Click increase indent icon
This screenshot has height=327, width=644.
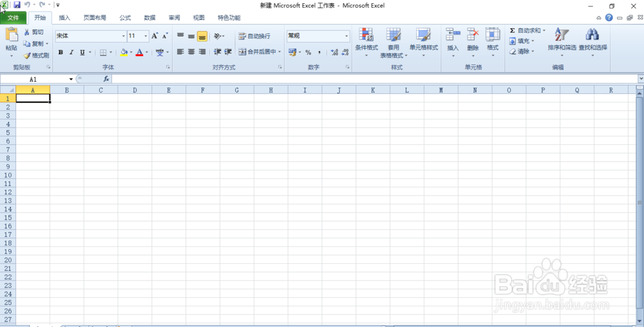point(229,51)
